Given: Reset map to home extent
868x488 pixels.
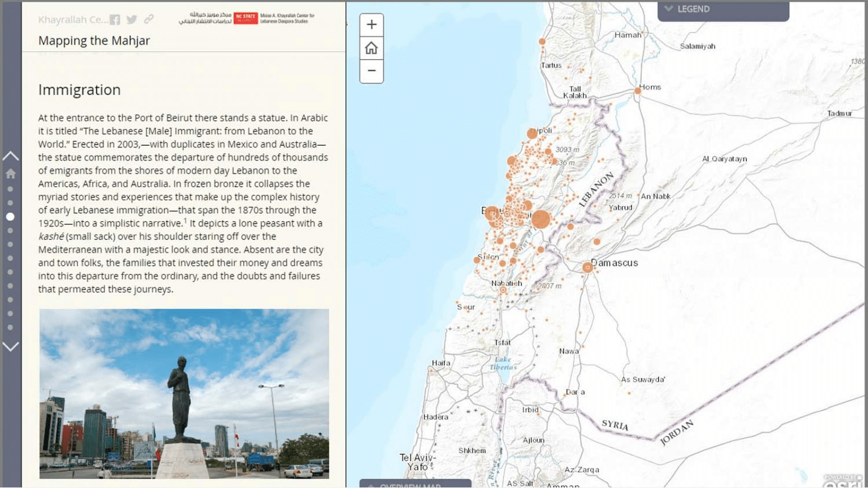Looking at the screenshot, I should click(372, 48).
